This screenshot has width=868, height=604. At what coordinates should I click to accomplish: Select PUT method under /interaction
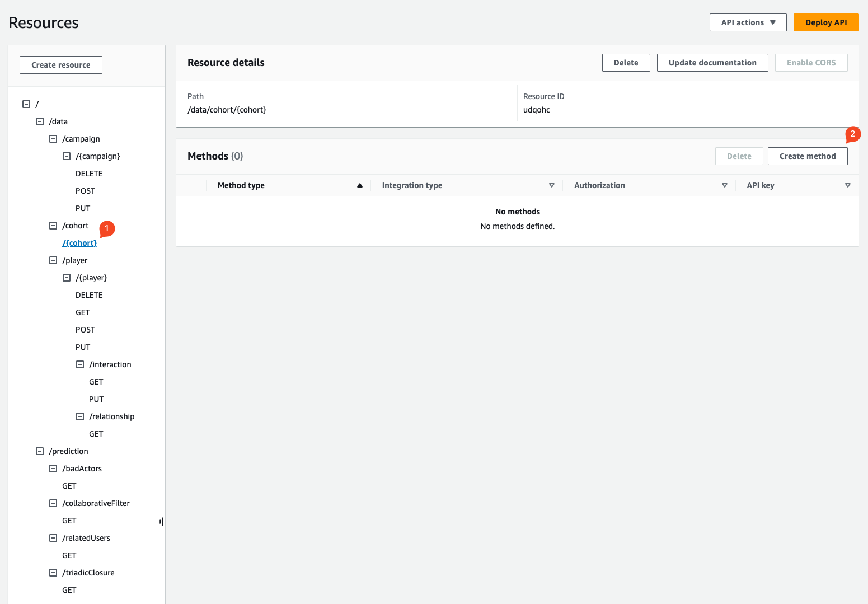click(96, 399)
